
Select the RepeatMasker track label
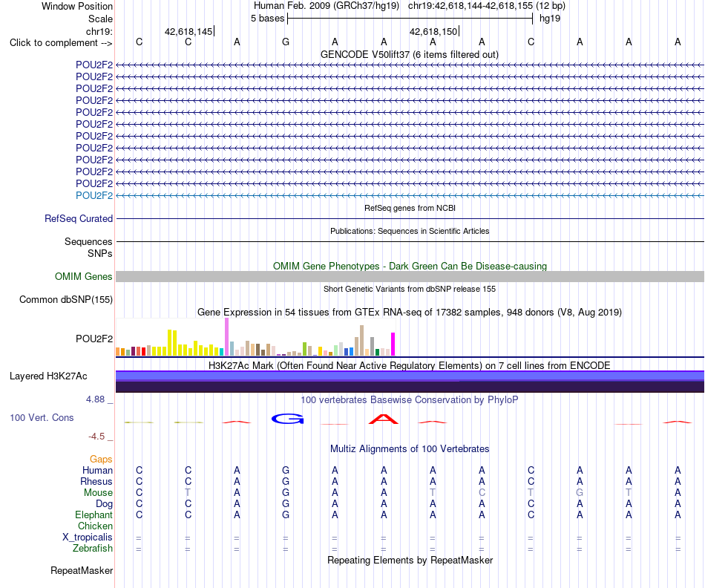pos(82,570)
